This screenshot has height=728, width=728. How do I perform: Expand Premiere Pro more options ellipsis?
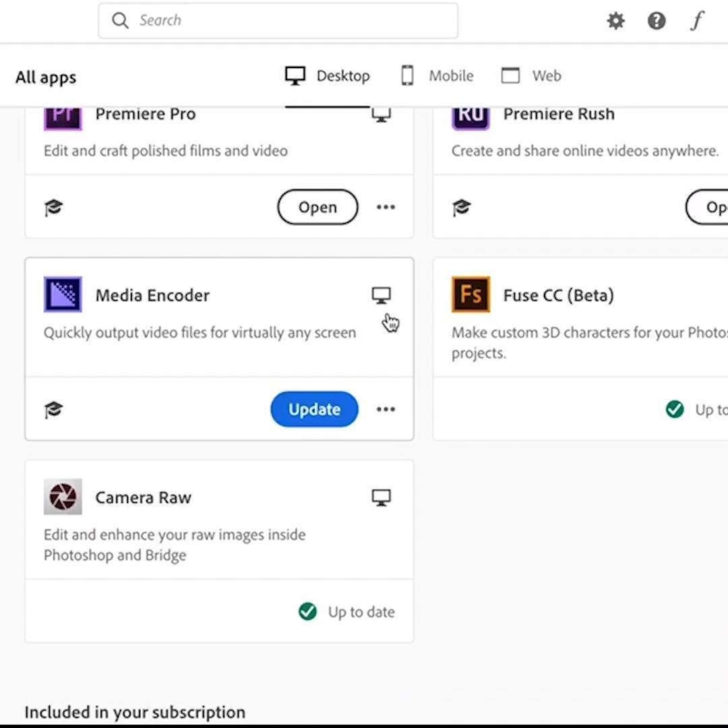[x=386, y=207]
